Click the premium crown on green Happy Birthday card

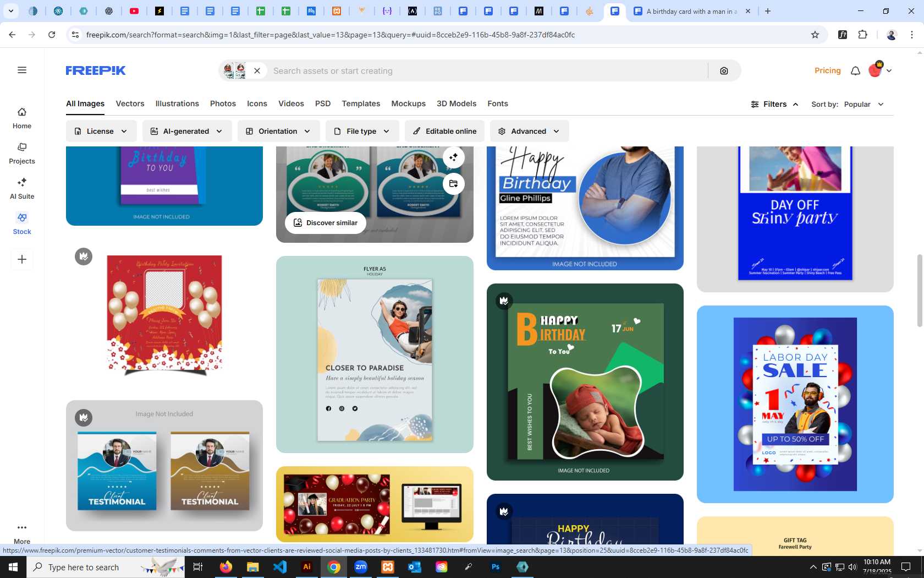[x=504, y=301]
